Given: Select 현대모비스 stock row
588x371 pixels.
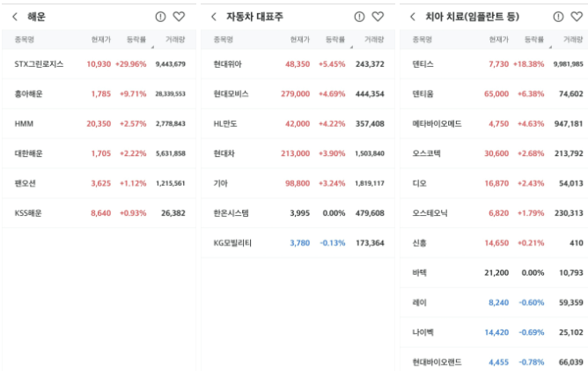Looking at the screenshot, I should (298, 94).
